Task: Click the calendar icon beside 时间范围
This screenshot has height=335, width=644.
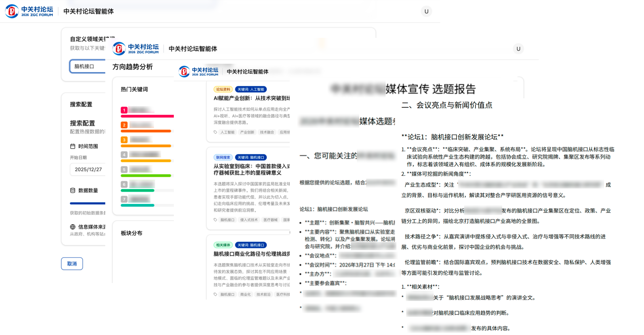Action: coord(72,146)
